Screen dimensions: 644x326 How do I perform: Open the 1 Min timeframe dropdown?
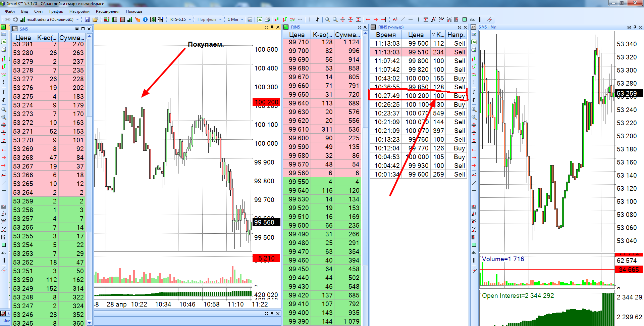tap(242, 19)
